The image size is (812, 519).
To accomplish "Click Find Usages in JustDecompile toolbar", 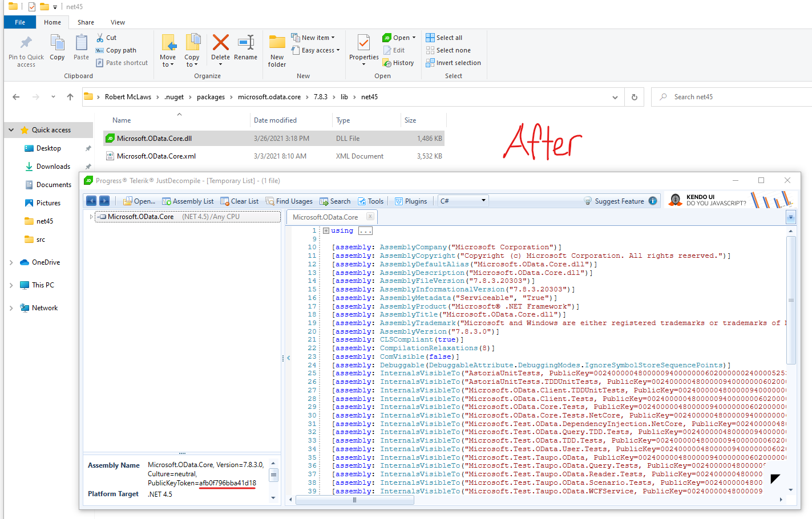I will 289,201.
